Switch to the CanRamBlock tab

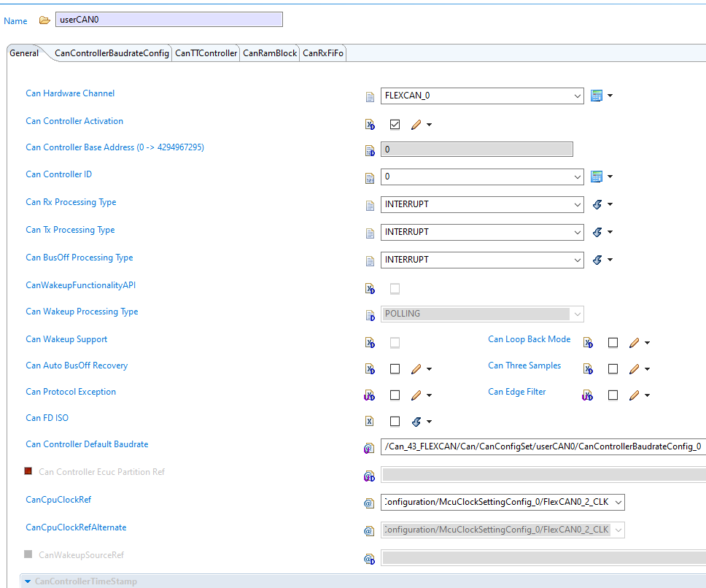(270, 53)
